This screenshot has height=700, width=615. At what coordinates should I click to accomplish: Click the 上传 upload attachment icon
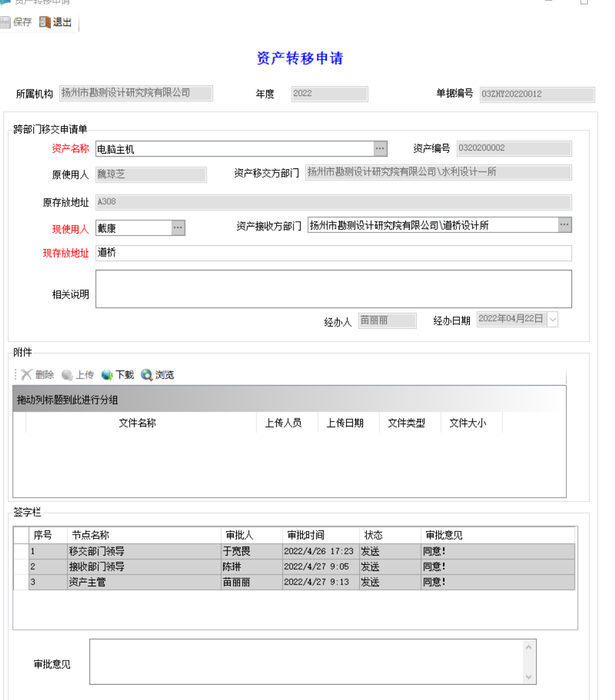[67, 375]
